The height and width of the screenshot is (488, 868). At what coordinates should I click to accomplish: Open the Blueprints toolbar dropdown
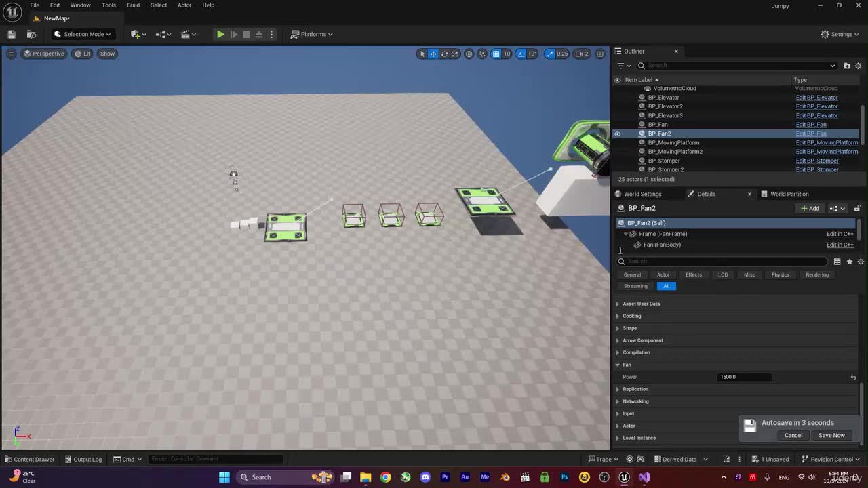(163, 34)
